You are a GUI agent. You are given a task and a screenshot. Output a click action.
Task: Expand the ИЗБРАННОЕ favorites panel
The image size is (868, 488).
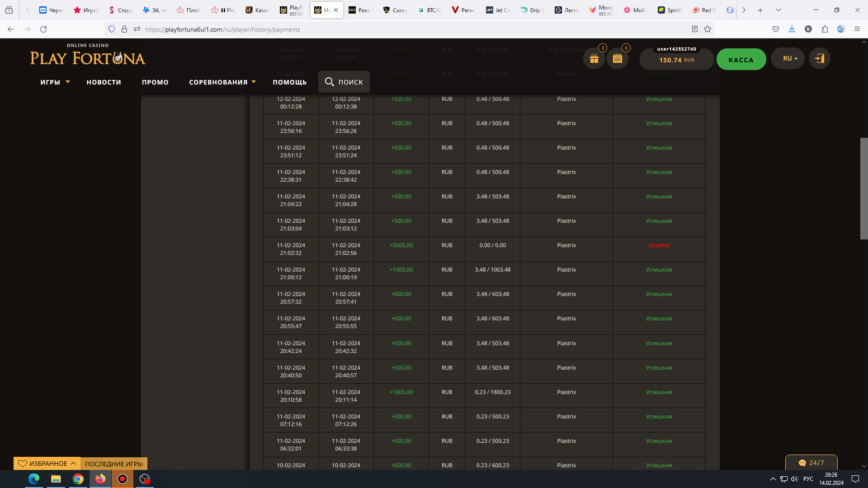pyautogui.click(x=47, y=464)
